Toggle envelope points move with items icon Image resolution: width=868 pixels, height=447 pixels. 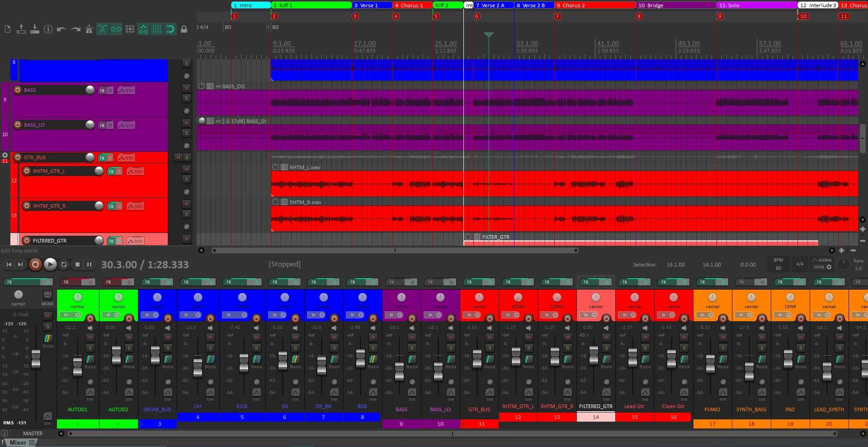coord(143,29)
